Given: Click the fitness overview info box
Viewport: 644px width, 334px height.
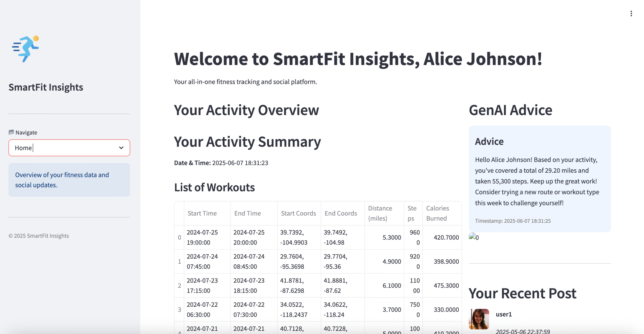Looking at the screenshot, I should pyautogui.click(x=69, y=180).
